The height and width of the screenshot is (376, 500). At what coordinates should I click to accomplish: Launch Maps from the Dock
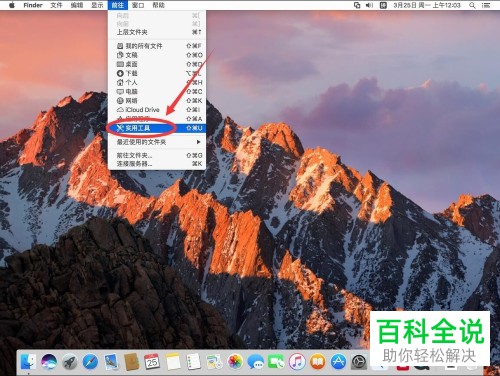click(214, 362)
